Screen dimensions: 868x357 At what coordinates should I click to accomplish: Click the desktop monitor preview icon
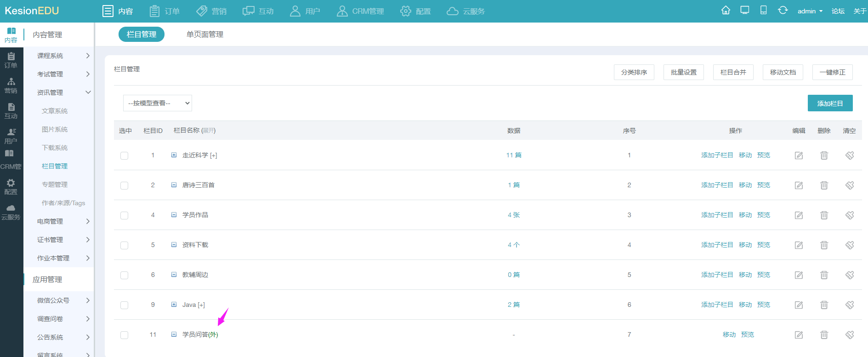pos(745,10)
